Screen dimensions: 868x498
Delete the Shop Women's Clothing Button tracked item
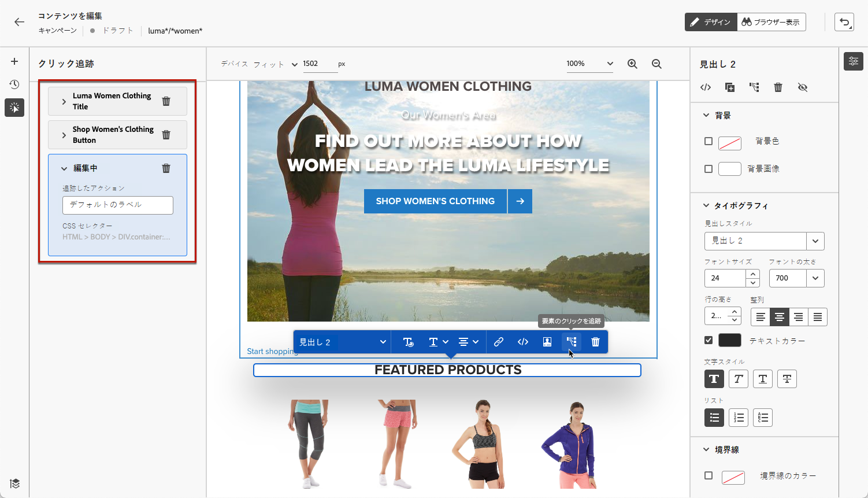[166, 135]
